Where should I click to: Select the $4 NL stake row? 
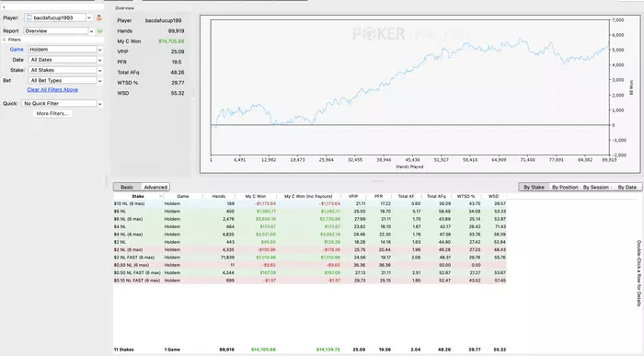310,226
